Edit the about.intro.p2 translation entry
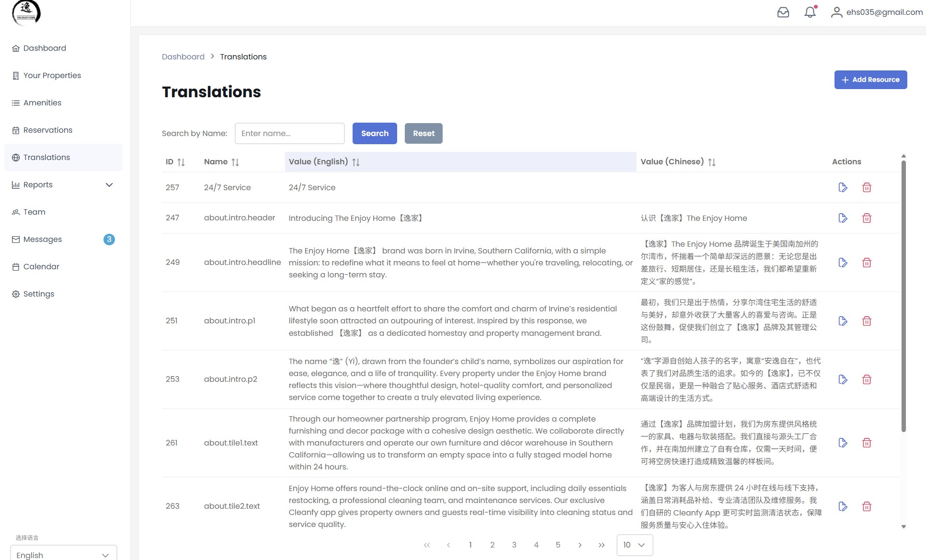The height and width of the screenshot is (560, 926). 843,379
